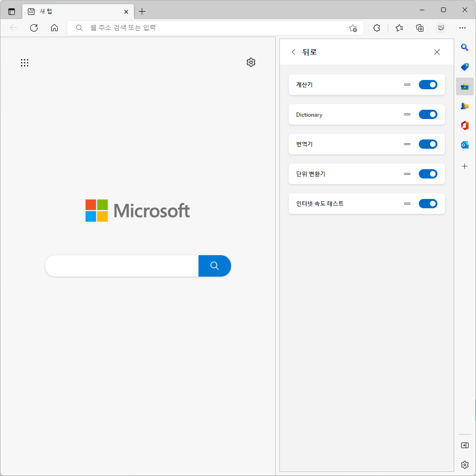The width and height of the screenshot is (476, 476).
Task: Click the blue search button
Action: tap(215, 266)
